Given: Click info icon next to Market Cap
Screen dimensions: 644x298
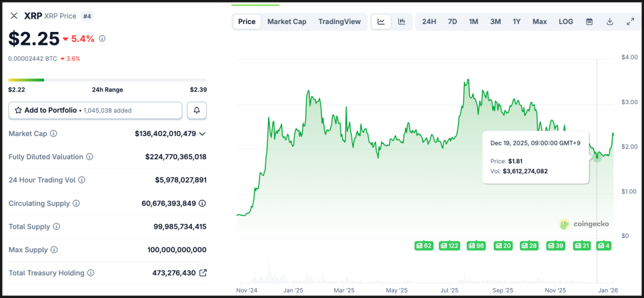Looking at the screenshot, I should (53, 133).
